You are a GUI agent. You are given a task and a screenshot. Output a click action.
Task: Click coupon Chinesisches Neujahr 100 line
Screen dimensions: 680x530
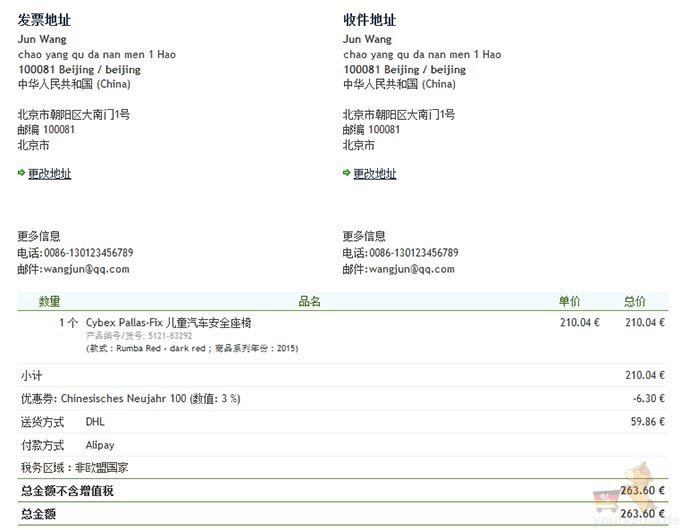(x=131, y=399)
